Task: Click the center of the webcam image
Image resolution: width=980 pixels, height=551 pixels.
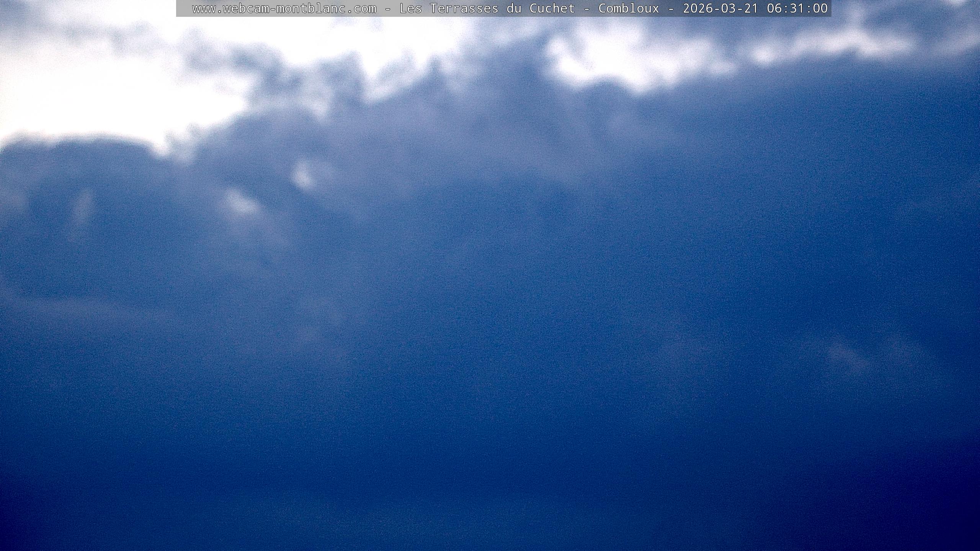Action: (x=490, y=275)
